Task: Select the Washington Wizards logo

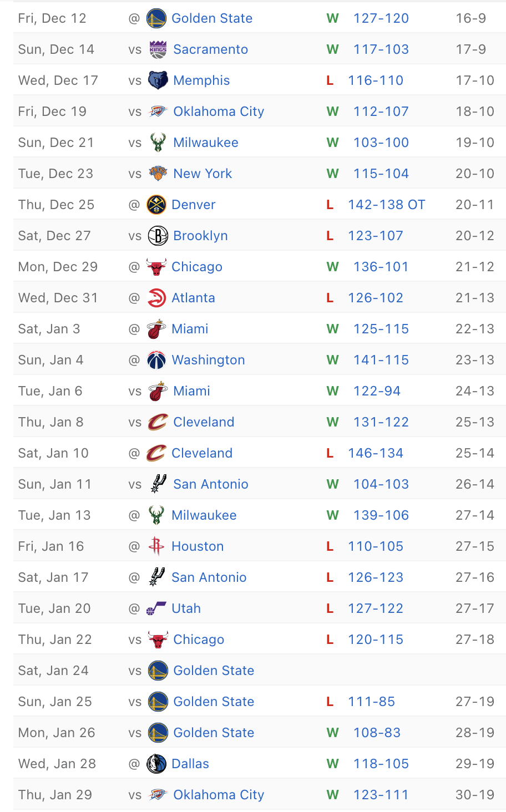Action: coord(156,360)
